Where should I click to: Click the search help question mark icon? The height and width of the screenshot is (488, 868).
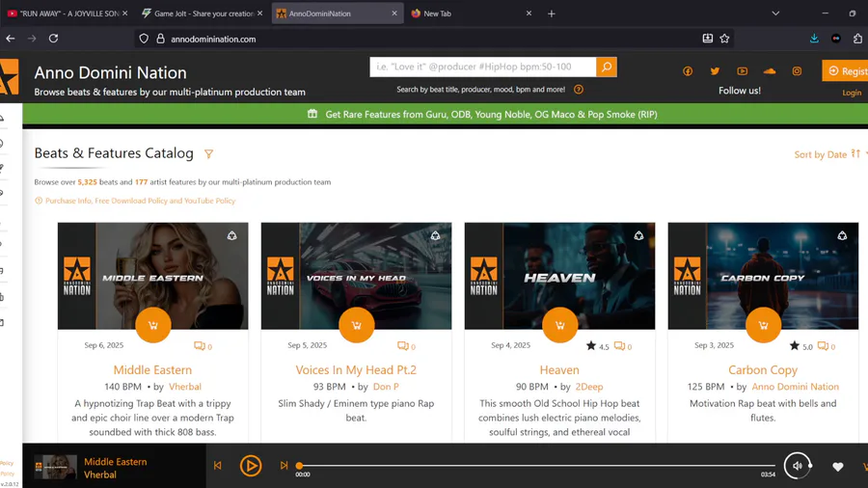coord(579,89)
